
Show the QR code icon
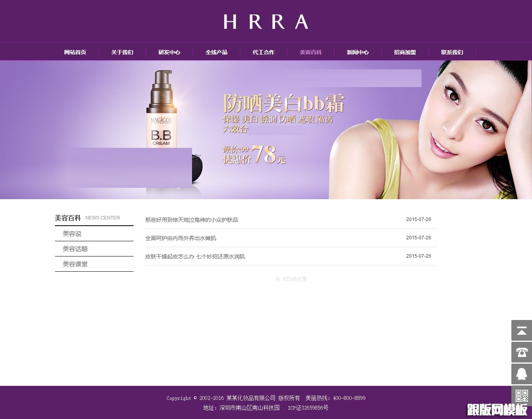pos(521,395)
